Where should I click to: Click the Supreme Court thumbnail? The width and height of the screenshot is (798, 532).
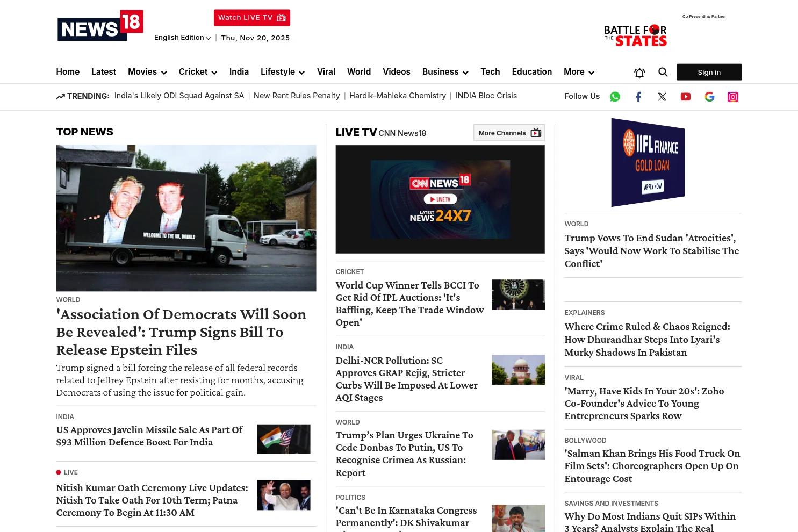coord(518,370)
